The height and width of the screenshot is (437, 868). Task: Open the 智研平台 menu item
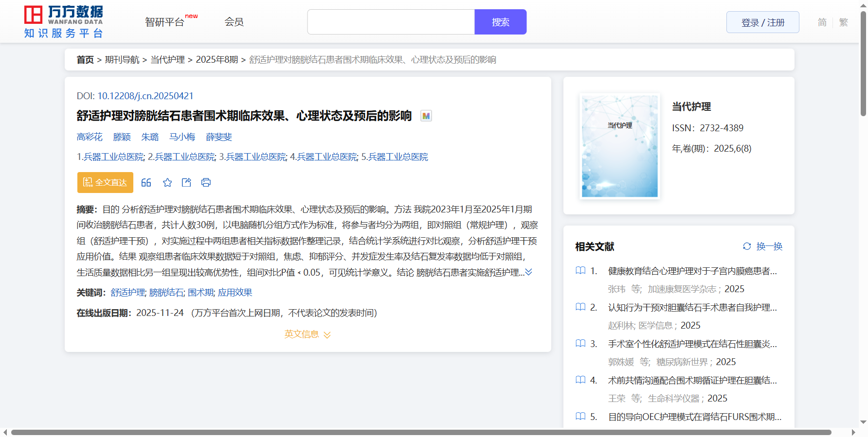point(165,22)
